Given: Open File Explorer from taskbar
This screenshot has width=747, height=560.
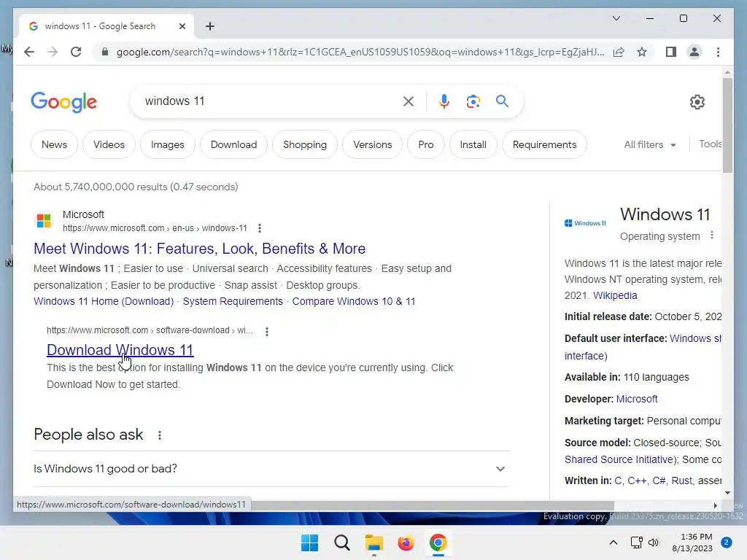Looking at the screenshot, I should coord(374,542).
